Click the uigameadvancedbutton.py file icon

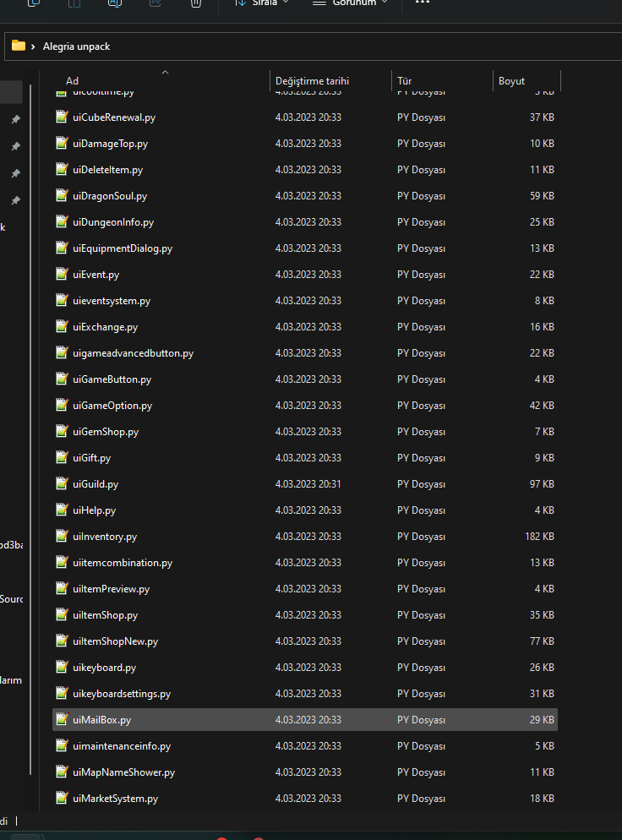click(x=63, y=353)
